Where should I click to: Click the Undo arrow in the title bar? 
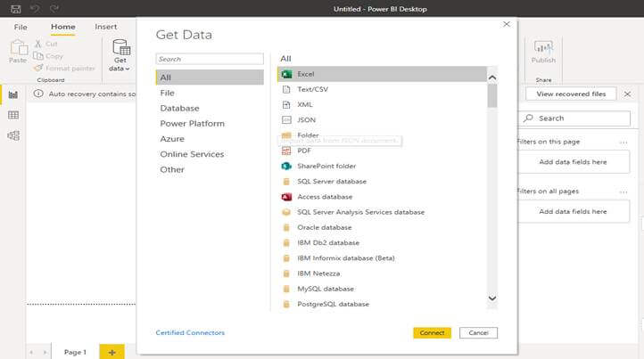pos(35,9)
